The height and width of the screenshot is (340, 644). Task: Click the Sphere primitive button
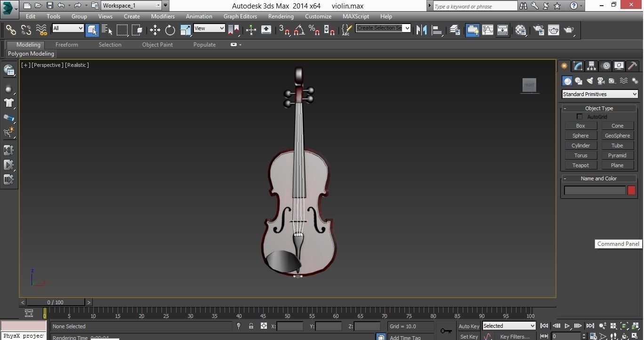coord(580,136)
